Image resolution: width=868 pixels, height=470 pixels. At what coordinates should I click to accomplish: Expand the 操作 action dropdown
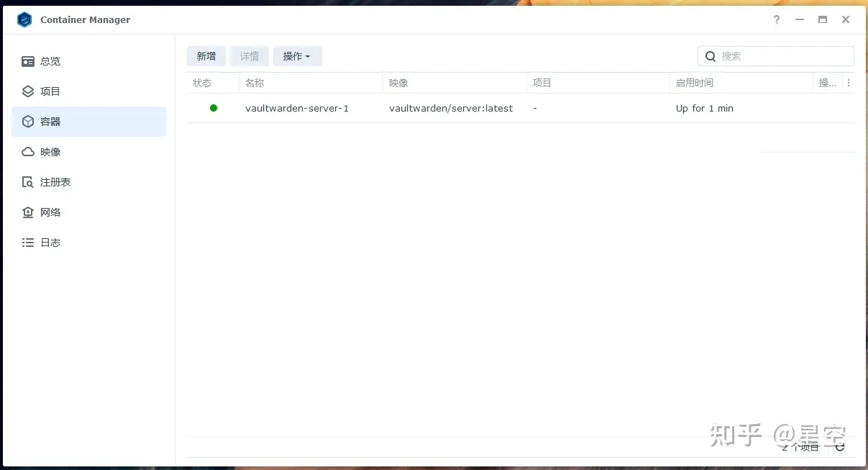(297, 56)
